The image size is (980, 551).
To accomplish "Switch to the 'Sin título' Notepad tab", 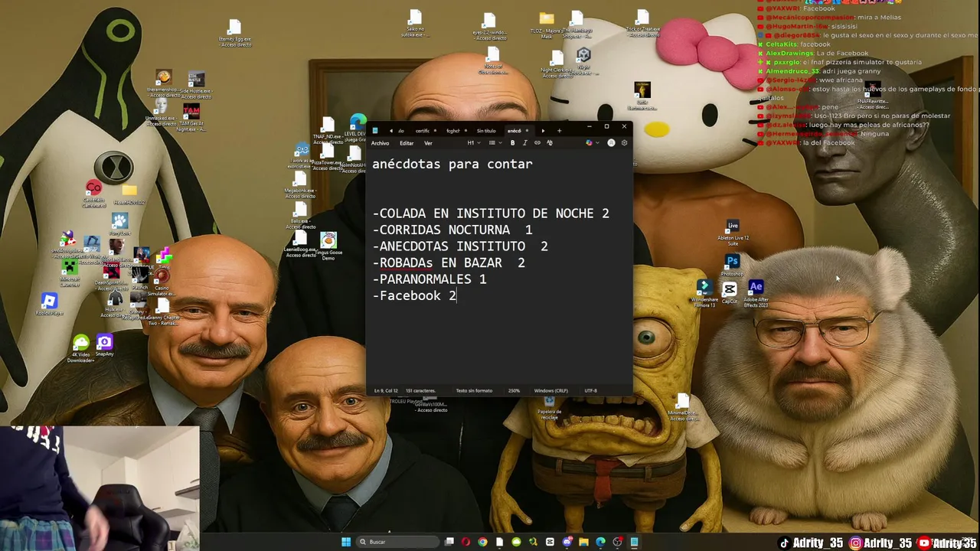I will tap(486, 131).
